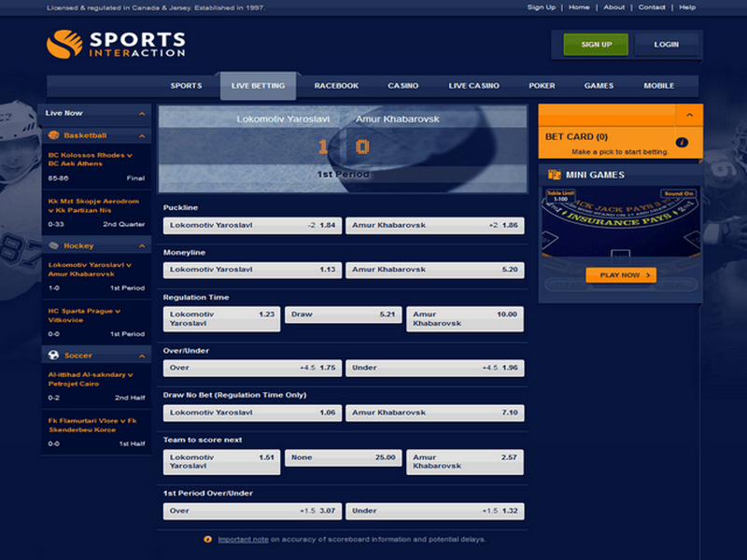
Task: Pick Under +4.5 at 1.96
Action: pyautogui.click(x=435, y=368)
